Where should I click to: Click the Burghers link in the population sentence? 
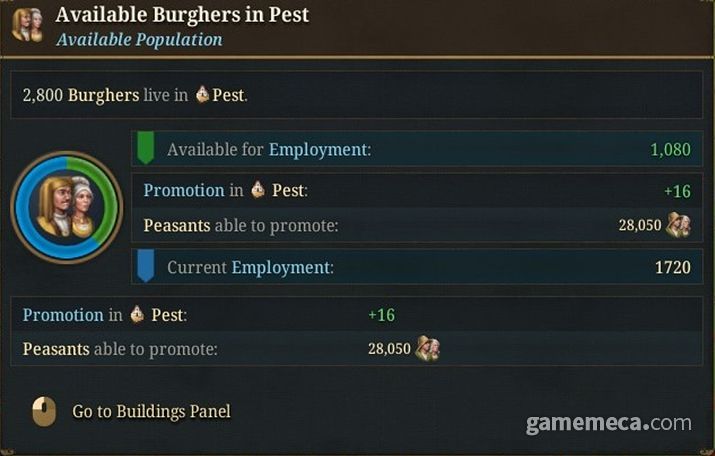(103, 96)
